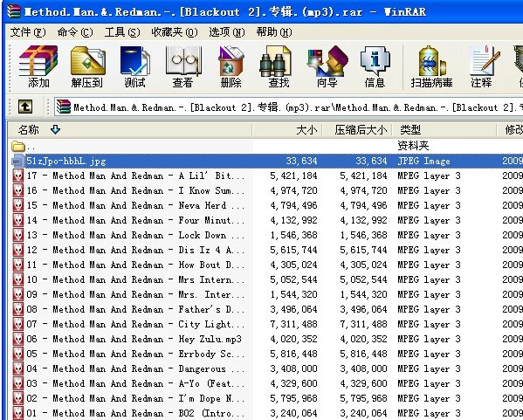This screenshot has width=523, height=420.
Task: Click the mp3 icon for track 07
Action: (x=18, y=324)
